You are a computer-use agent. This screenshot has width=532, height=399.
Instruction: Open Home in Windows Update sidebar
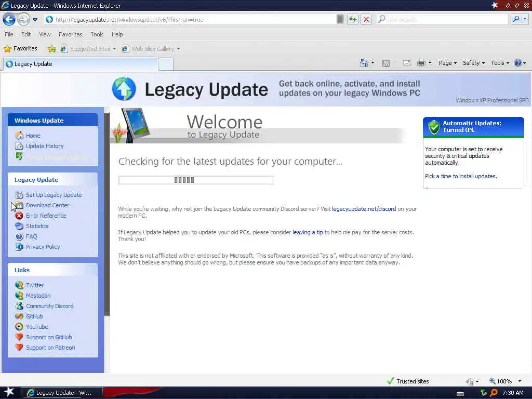point(33,136)
